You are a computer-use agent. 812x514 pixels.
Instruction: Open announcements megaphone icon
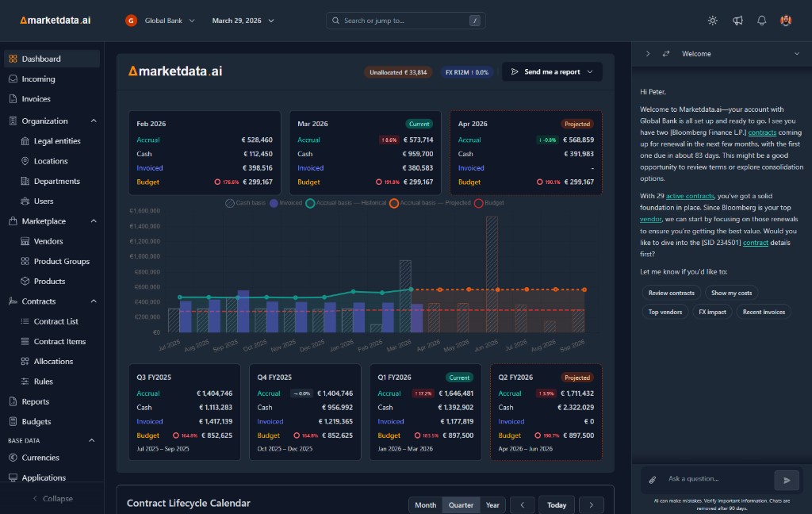coord(737,21)
